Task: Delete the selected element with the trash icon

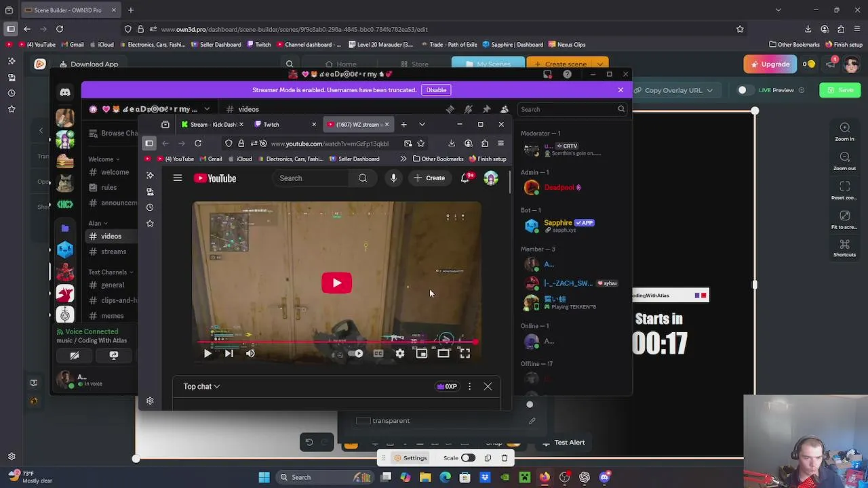Action: [x=504, y=458]
